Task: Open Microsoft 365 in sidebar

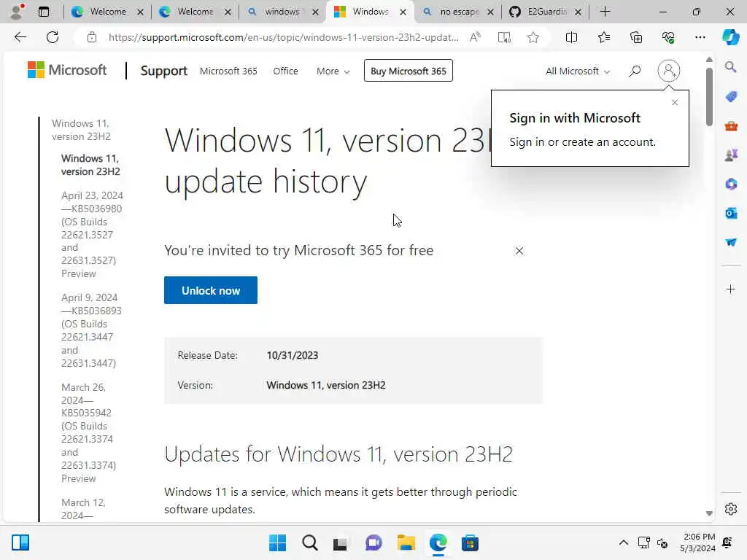Action: (731, 184)
